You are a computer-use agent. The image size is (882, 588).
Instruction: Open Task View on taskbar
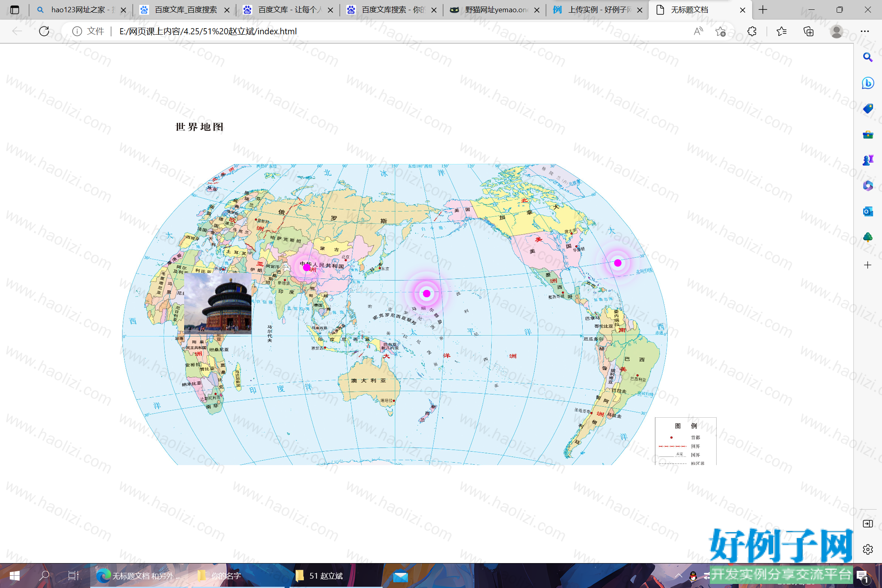(x=73, y=576)
